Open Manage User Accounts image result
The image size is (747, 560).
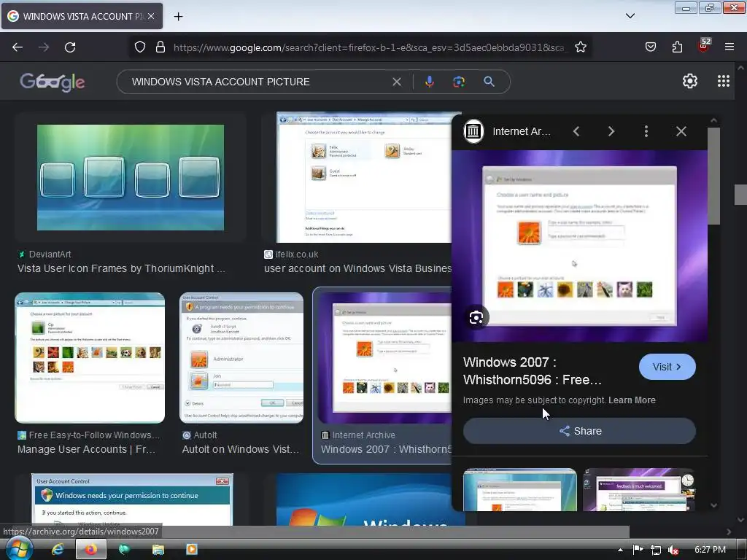pos(90,358)
